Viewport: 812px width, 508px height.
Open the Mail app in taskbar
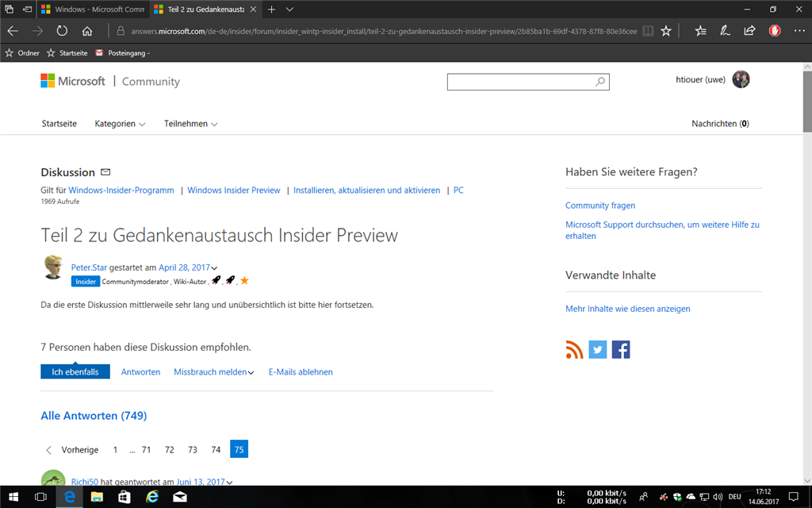click(x=180, y=497)
